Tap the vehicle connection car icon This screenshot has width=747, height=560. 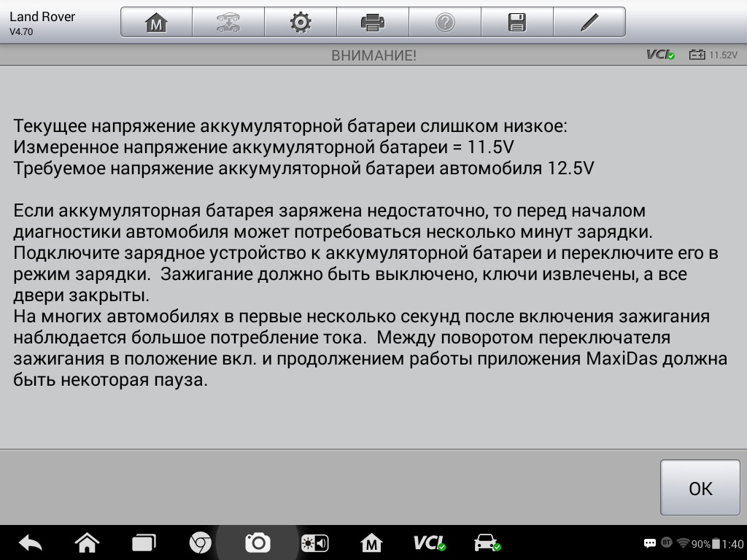click(x=487, y=542)
